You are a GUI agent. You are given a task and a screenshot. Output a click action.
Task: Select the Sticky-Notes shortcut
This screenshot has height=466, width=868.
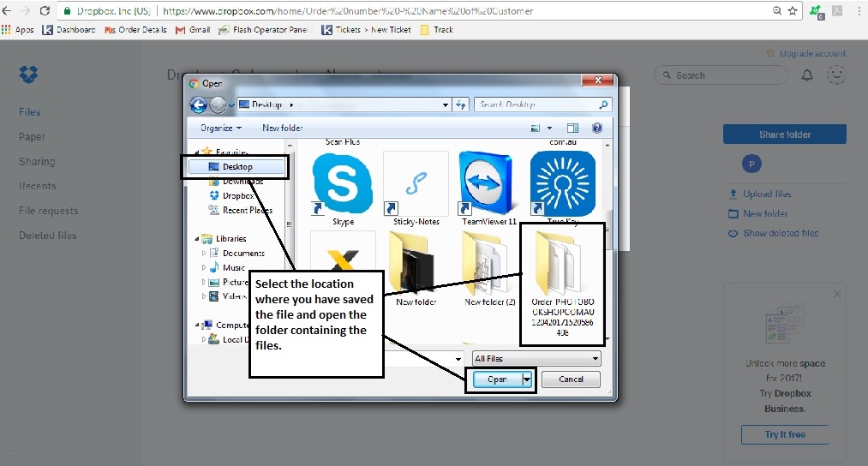pos(416,184)
